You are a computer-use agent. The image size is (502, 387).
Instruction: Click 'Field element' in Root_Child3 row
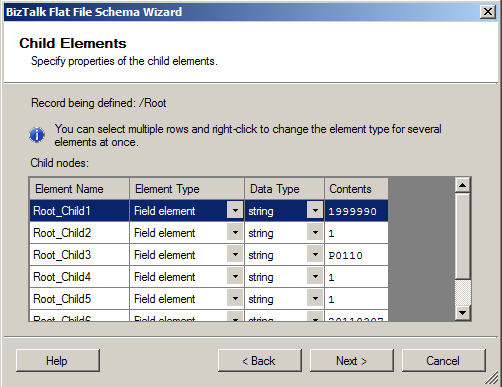(165, 255)
